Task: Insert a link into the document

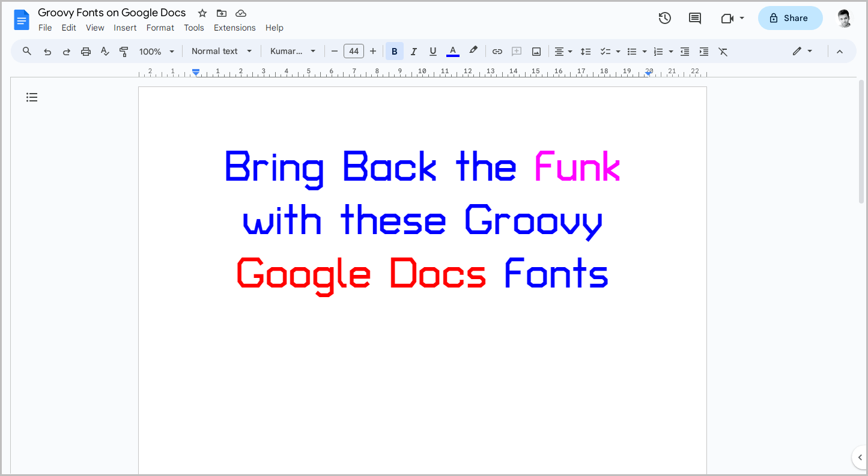Action: tap(497, 51)
